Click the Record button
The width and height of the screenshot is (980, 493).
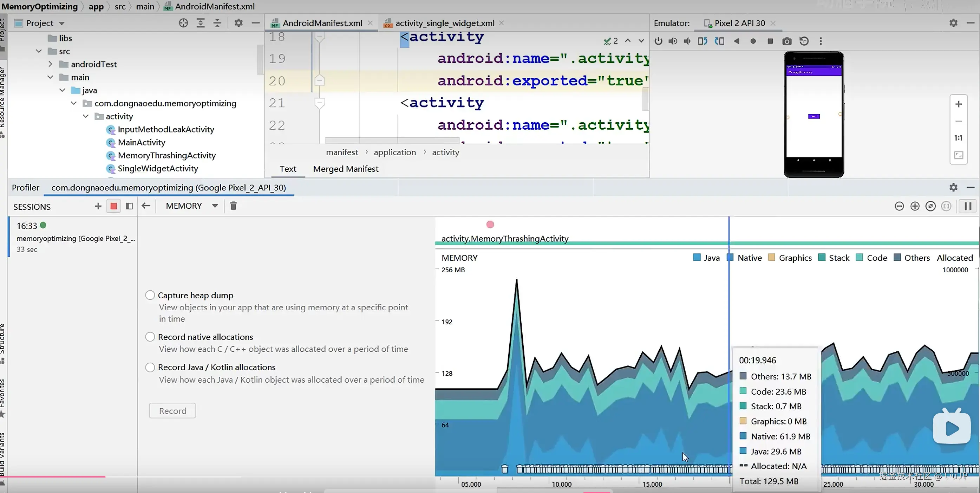coord(172,411)
